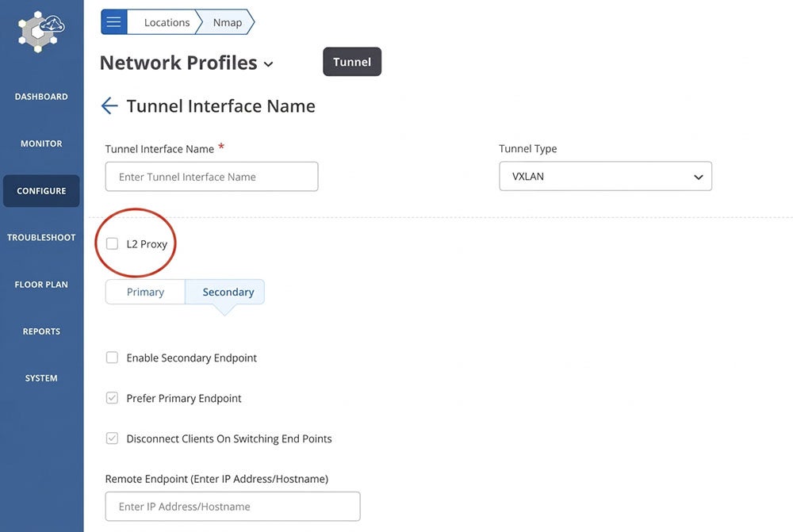This screenshot has width=793, height=532.
Task: Toggle Prefer Primary Endpoint checkbox
Action: click(x=113, y=398)
